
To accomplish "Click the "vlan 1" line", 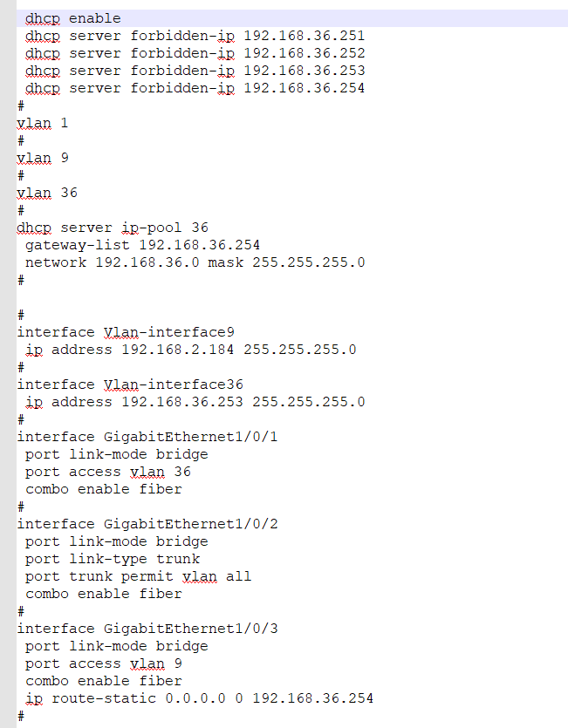I will click(43, 123).
